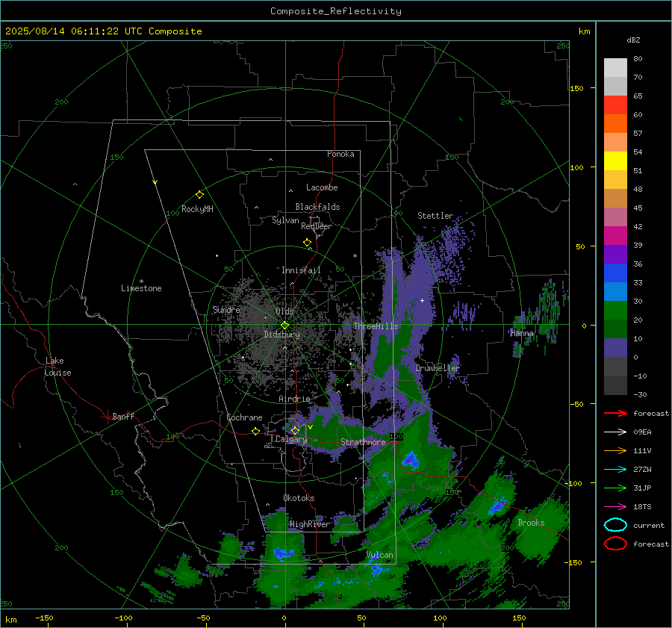Click the HighRiver city label

coord(309,524)
